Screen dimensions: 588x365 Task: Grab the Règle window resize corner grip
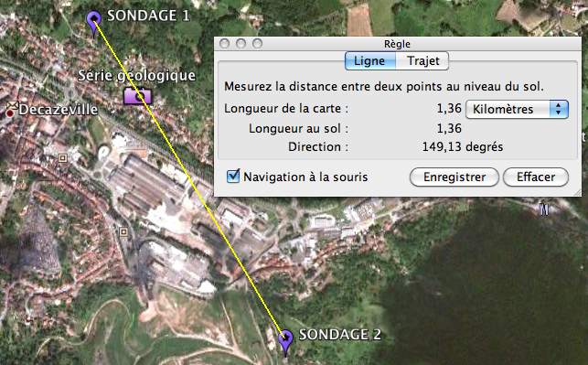[x=577, y=192]
